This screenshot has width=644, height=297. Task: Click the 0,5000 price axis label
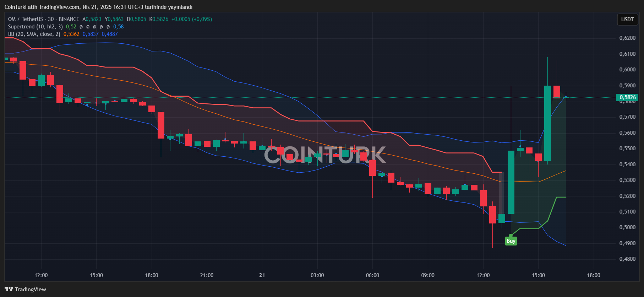coord(627,227)
